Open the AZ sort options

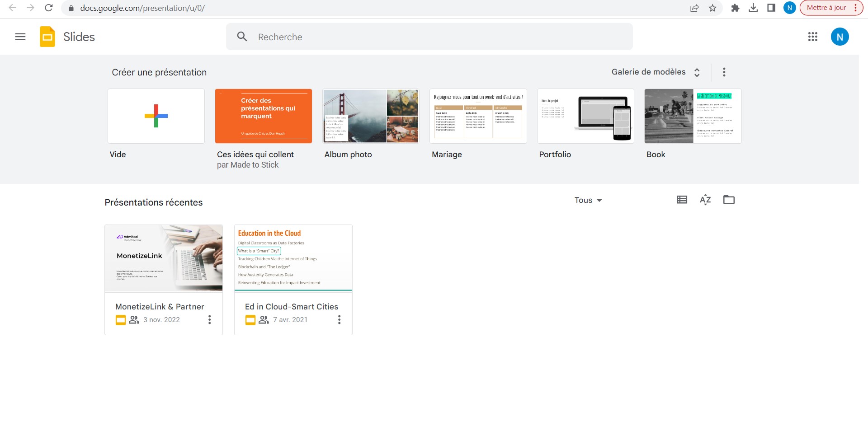click(705, 200)
